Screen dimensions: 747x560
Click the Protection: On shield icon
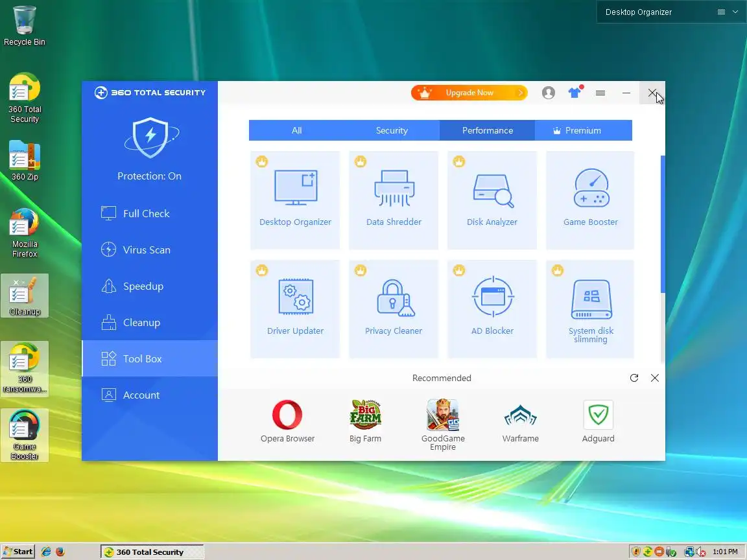coord(150,137)
